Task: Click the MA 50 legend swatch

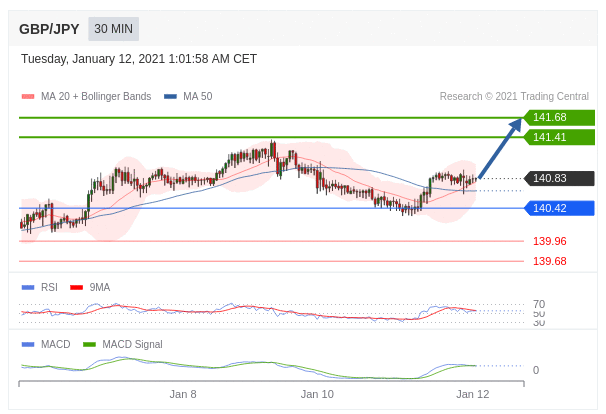Action: [170, 97]
